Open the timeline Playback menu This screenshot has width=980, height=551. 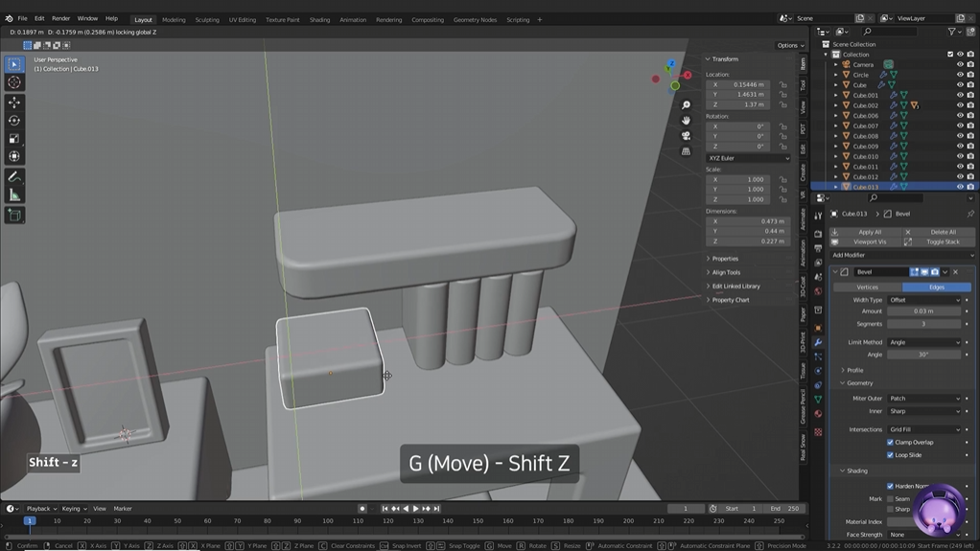click(x=40, y=509)
